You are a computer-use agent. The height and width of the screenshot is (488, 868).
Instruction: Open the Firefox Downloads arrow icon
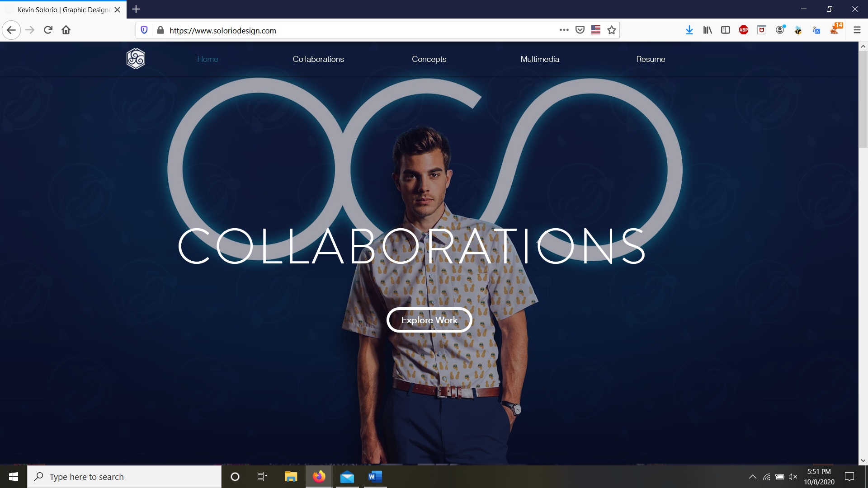(x=689, y=30)
